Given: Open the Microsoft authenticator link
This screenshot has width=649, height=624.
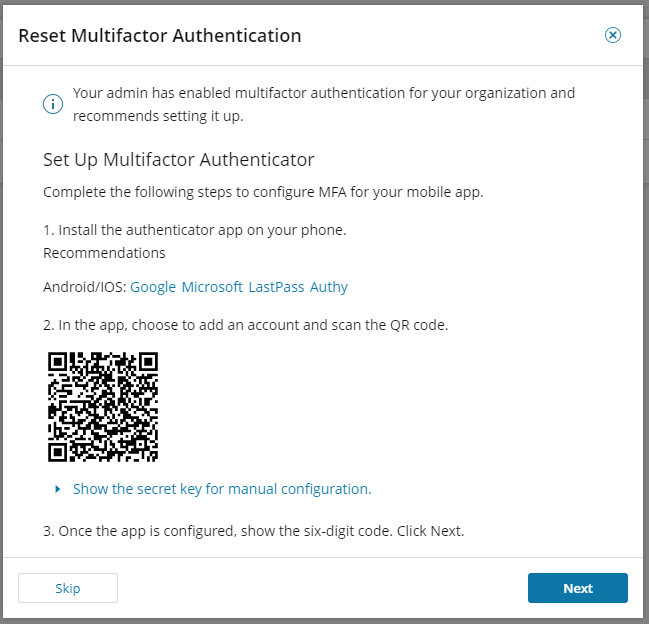Looking at the screenshot, I should pyautogui.click(x=212, y=287).
